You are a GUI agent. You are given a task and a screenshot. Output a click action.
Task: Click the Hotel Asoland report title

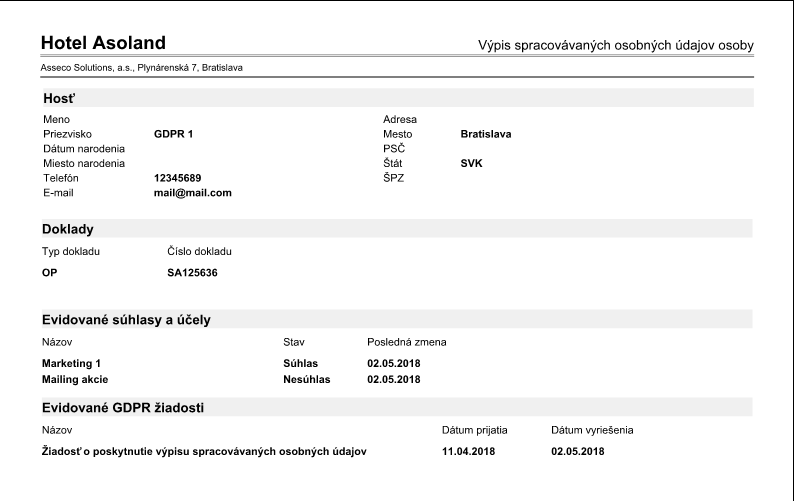[103, 43]
